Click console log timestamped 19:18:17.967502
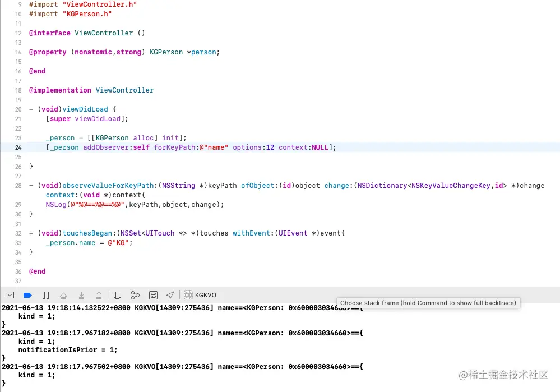This screenshot has width=560, height=392. (182, 367)
